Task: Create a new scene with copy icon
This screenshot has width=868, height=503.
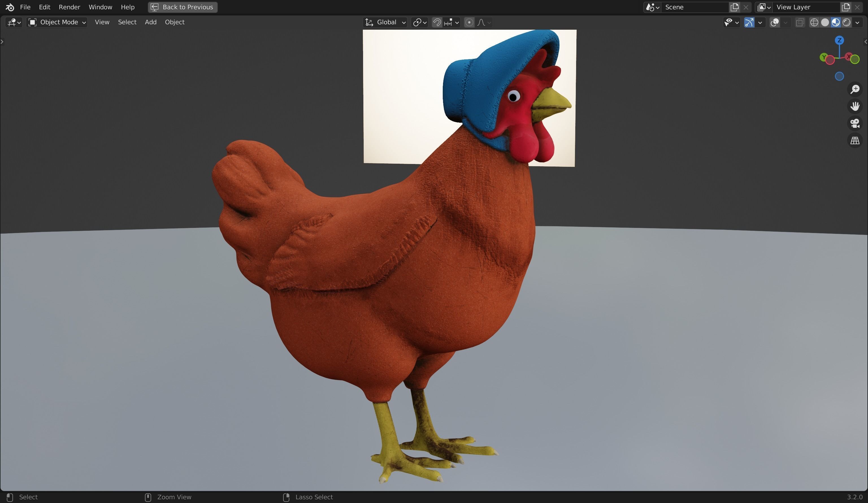Action: pos(734,7)
